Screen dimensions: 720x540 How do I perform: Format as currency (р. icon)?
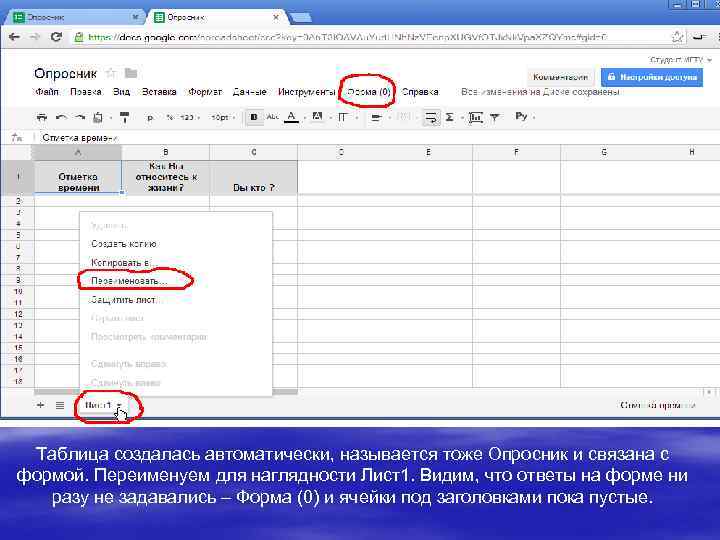pos(150,118)
